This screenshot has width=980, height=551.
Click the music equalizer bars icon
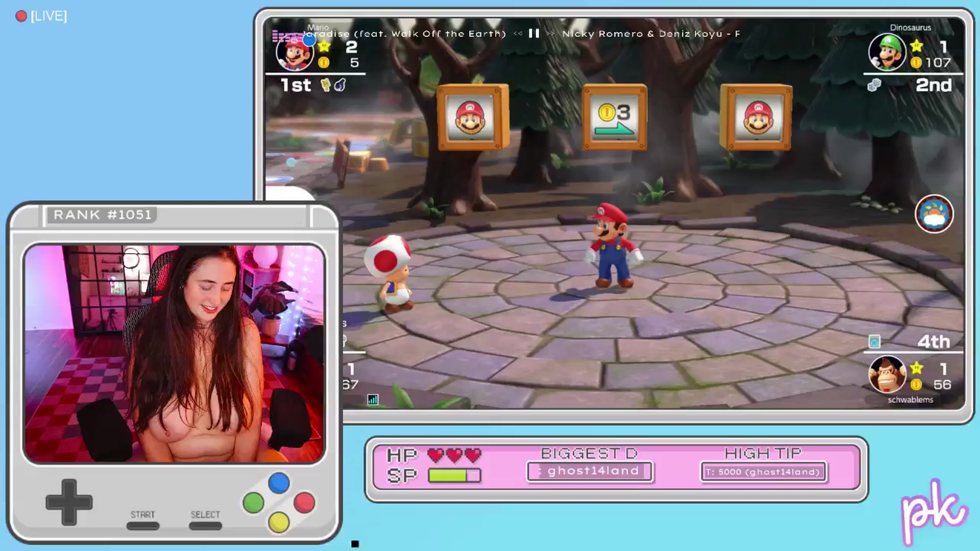[x=288, y=36]
